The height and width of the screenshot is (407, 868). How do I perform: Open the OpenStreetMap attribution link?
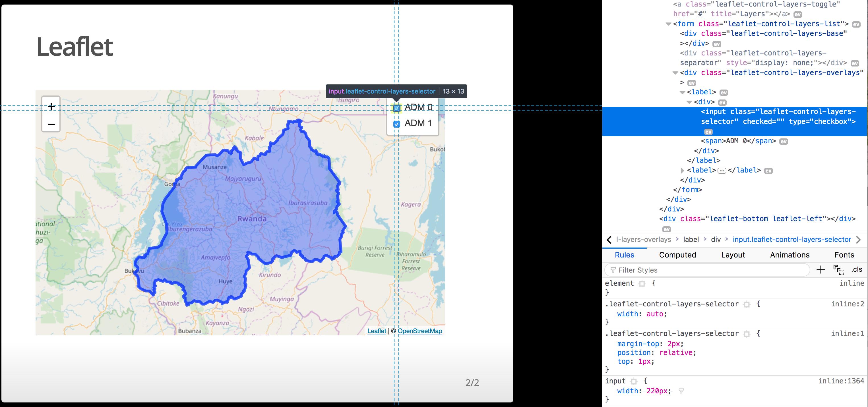[419, 331]
